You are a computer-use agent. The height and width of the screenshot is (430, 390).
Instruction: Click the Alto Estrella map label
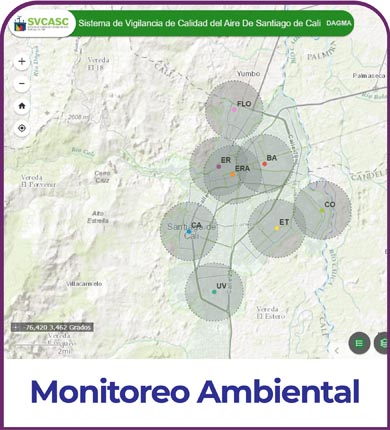[98, 217]
